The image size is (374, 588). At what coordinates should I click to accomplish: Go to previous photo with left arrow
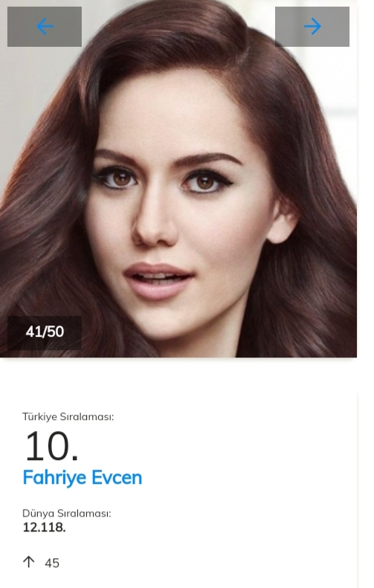point(45,27)
